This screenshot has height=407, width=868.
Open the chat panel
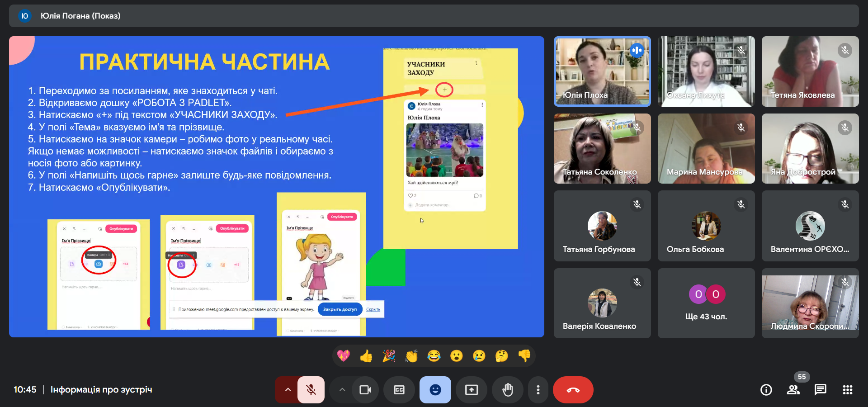click(x=821, y=390)
